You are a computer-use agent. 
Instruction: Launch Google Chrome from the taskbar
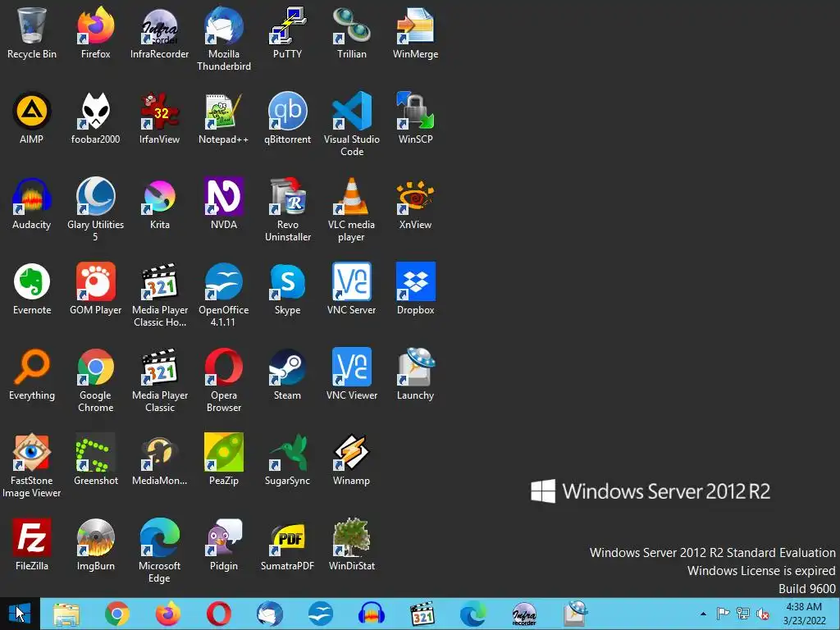[x=117, y=614]
